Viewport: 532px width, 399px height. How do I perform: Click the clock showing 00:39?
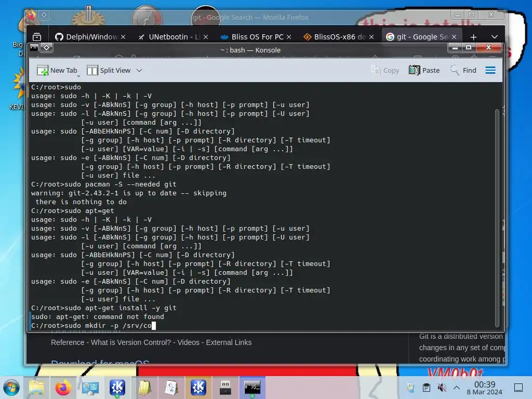pos(485,388)
